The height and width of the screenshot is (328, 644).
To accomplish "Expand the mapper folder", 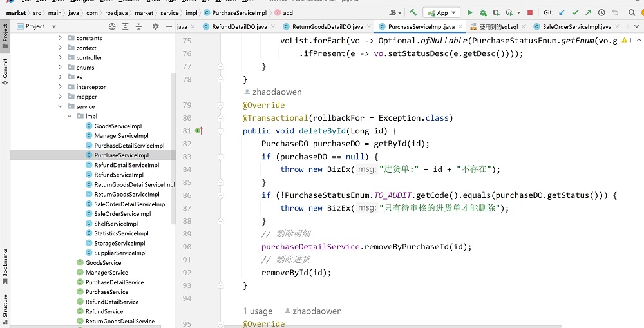I will (61, 97).
